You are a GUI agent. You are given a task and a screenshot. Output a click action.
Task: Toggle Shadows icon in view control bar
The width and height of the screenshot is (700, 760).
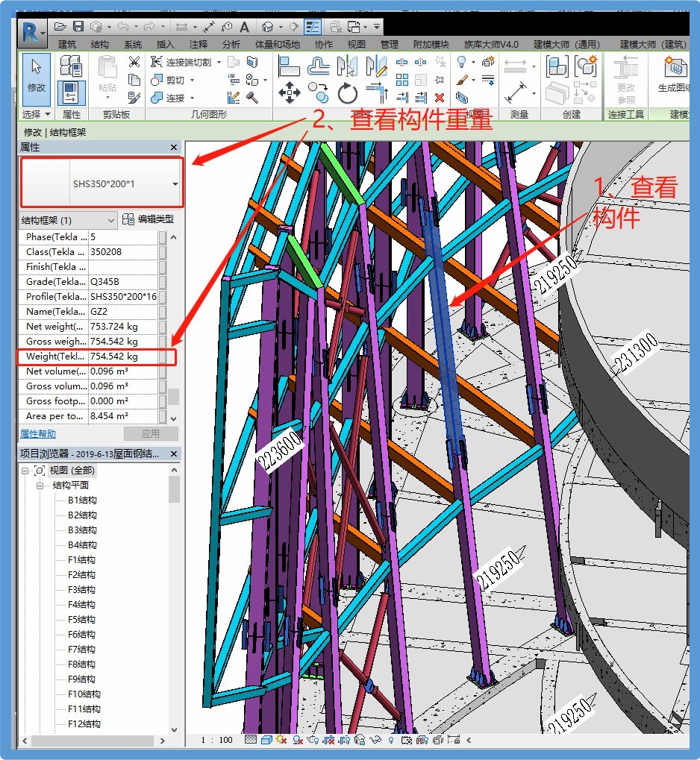(x=298, y=740)
